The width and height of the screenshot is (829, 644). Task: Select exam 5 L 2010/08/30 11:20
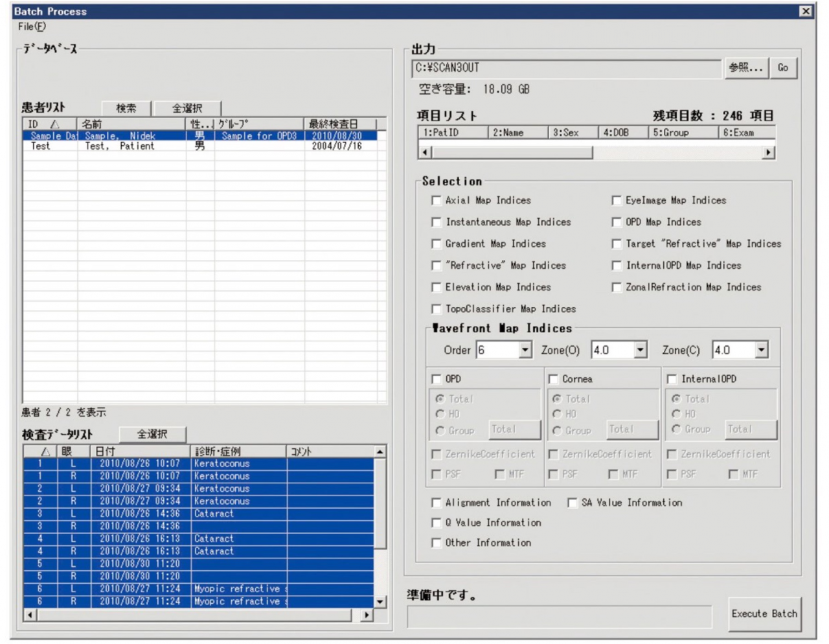(x=198, y=564)
